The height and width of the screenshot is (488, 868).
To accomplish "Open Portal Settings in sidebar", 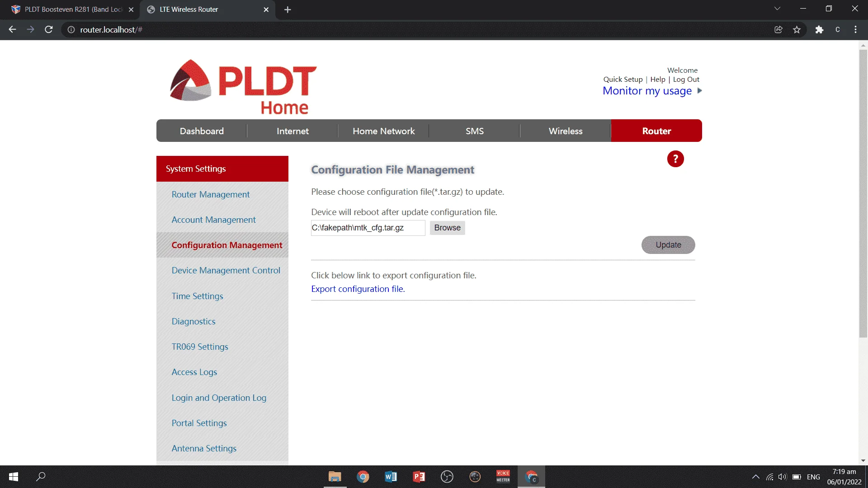I will [x=199, y=423].
